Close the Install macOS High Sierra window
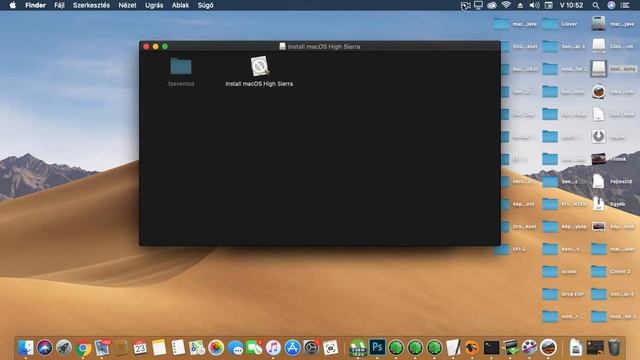 146,47
